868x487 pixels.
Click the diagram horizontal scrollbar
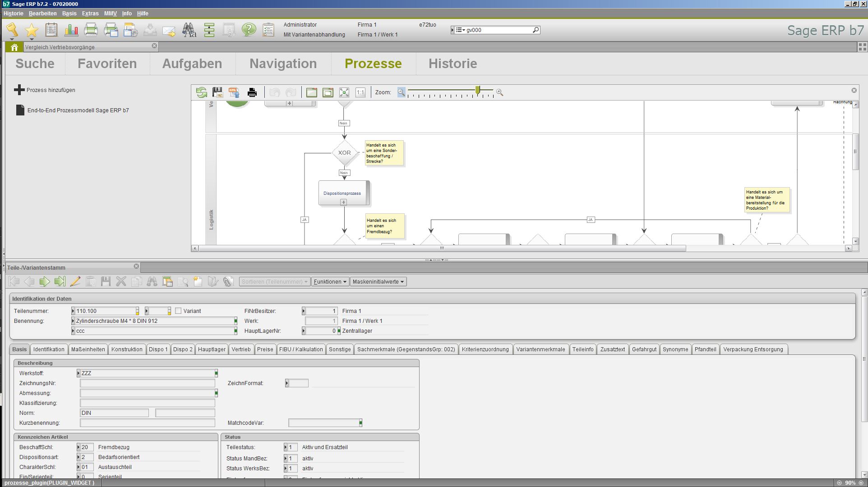click(x=442, y=248)
